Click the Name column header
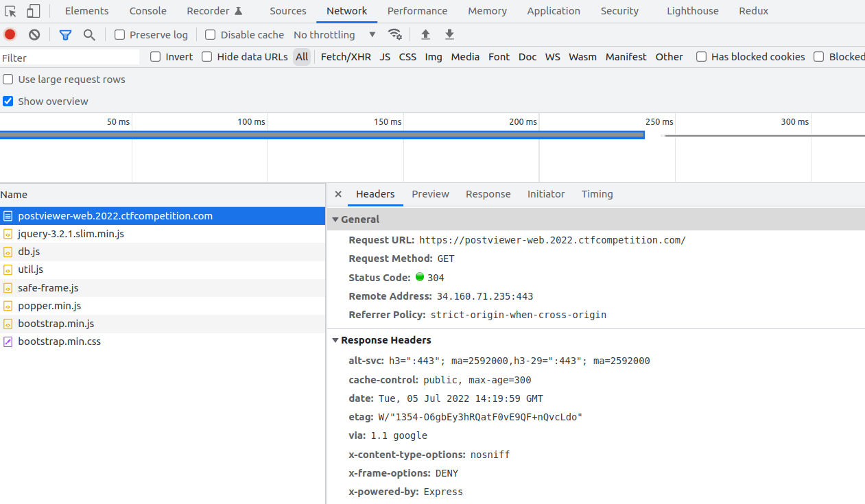Screen dimensions: 865x504 tap(163, 195)
